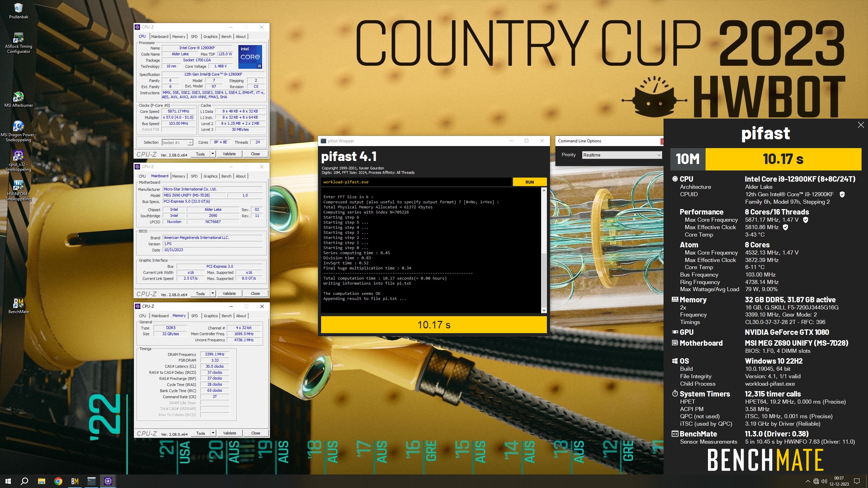
Task: Click the workload-pifast.exe input field
Action: 416,182
